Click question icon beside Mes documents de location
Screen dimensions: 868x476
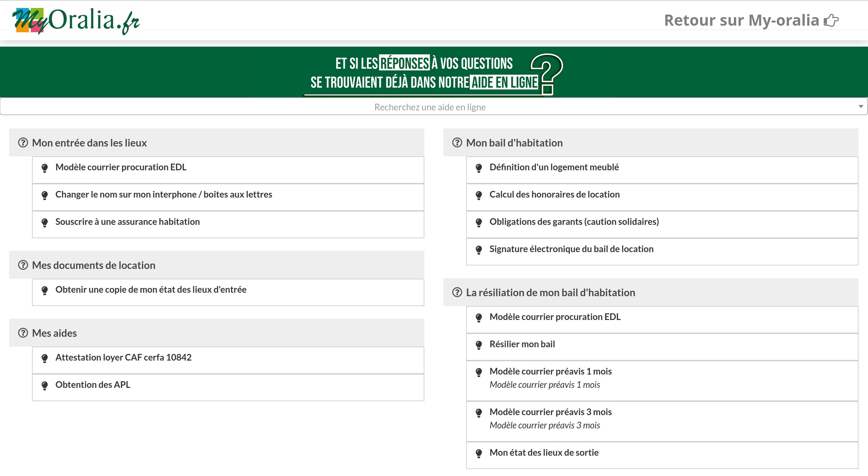pyautogui.click(x=23, y=265)
